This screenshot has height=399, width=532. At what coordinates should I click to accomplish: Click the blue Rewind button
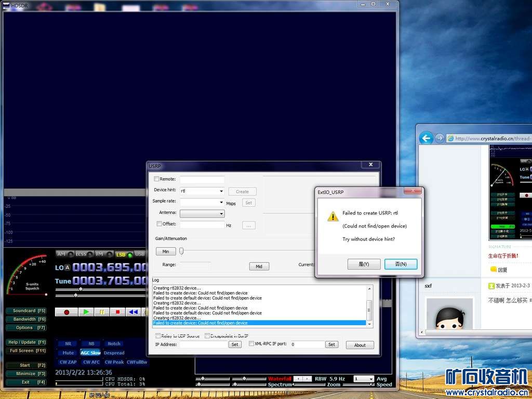pyautogui.click(x=134, y=312)
